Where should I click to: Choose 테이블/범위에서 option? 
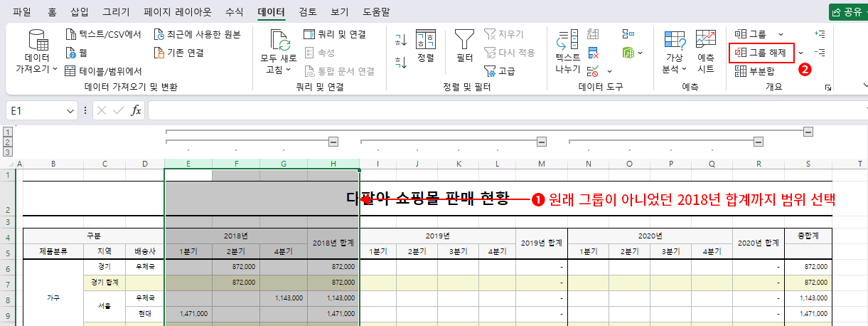coord(103,71)
